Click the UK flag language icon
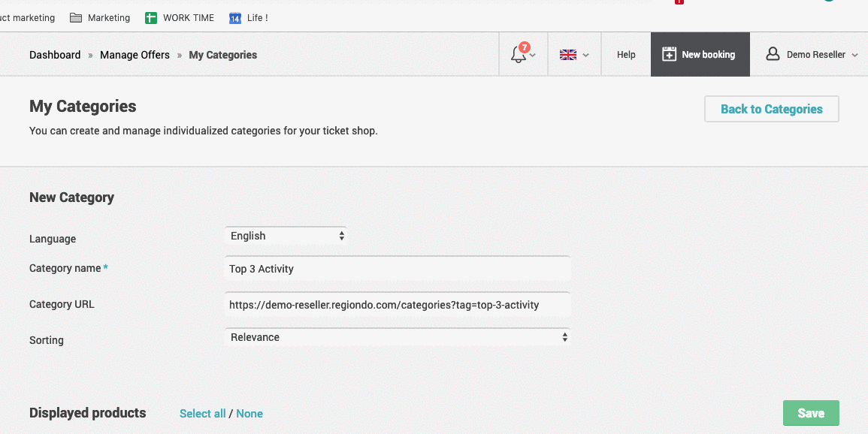Viewport: 868px width, 434px height. (x=568, y=55)
